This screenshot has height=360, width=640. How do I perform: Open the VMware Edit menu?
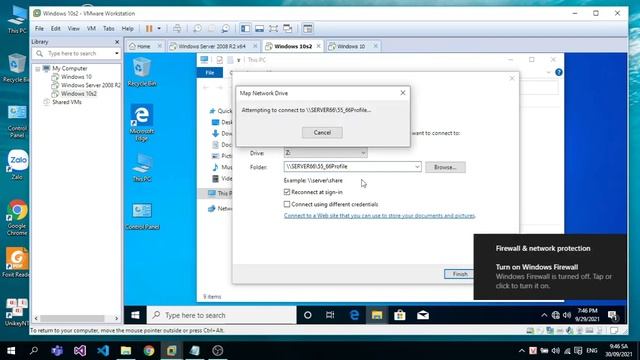(56, 29)
